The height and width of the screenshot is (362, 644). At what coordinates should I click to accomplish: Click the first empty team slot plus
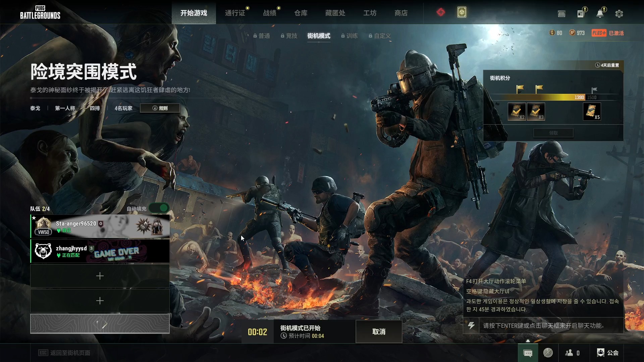point(100,276)
